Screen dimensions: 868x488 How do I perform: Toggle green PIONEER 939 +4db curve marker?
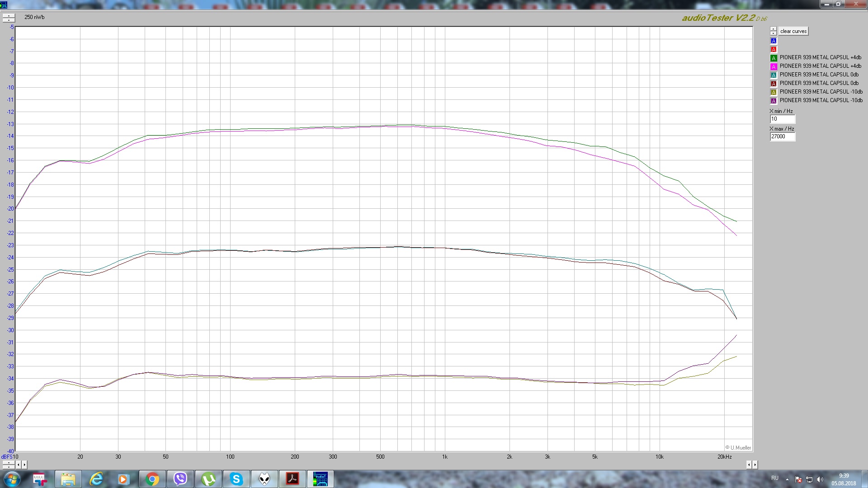[x=774, y=58]
